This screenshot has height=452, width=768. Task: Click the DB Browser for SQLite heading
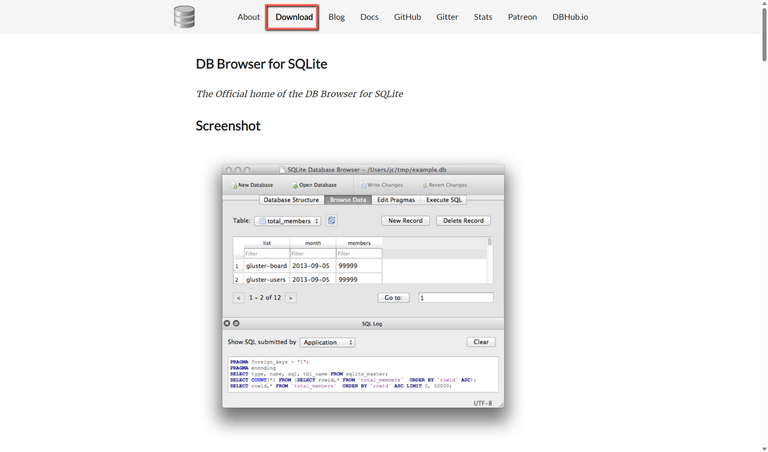click(x=262, y=64)
